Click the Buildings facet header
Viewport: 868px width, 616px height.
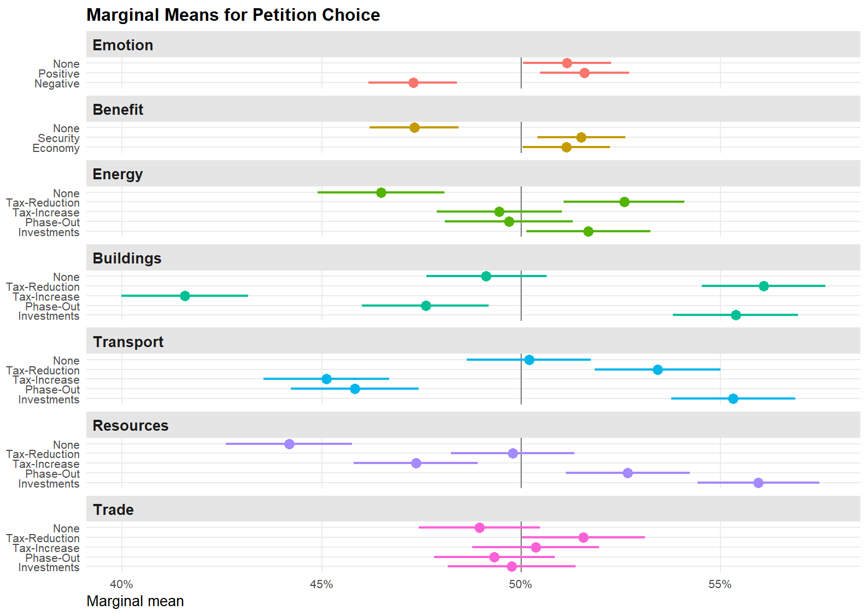(x=127, y=258)
